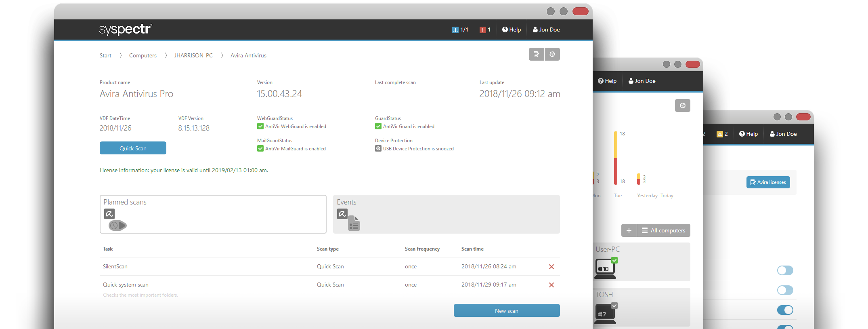This screenshot has height=329, width=868.
Task: Delete the SilentScan task
Action: click(551, 267)
